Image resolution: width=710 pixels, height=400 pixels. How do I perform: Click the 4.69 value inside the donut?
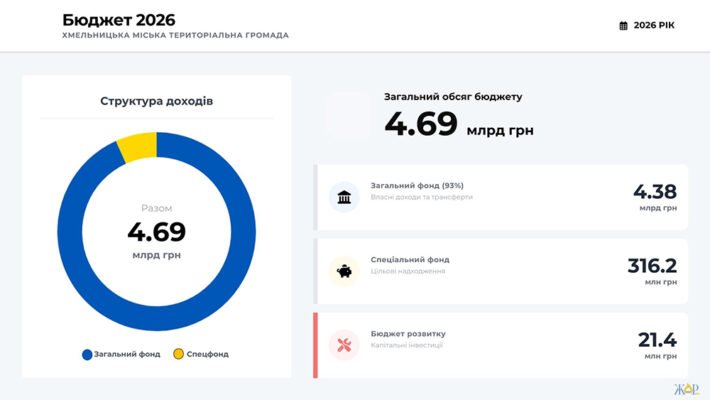[x=157, y=231]
